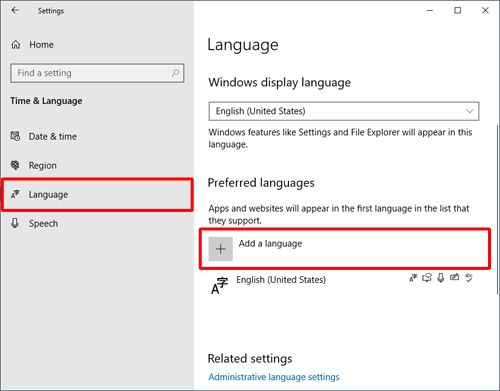Click the Time & Language section heading
The image size is (500, 391).
click(46, 101)
